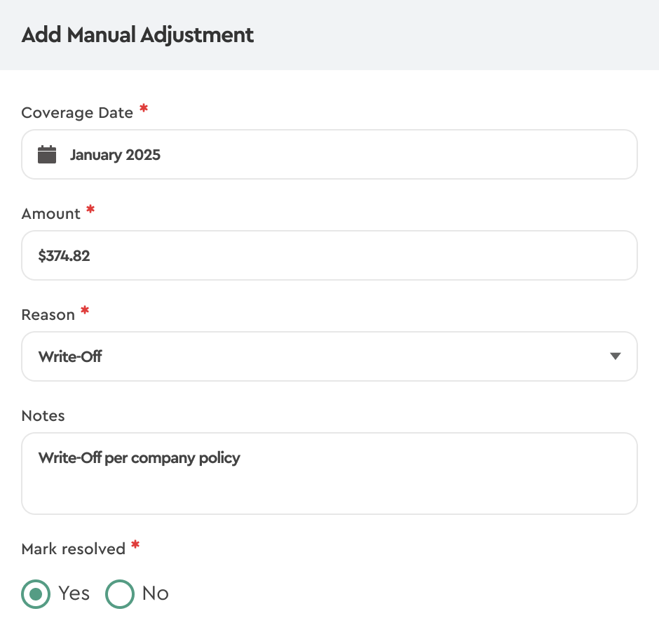The image size is (659, 644).
Task: Click the "No" option label text
Action: pyautogui.click(x=156, y=593)
